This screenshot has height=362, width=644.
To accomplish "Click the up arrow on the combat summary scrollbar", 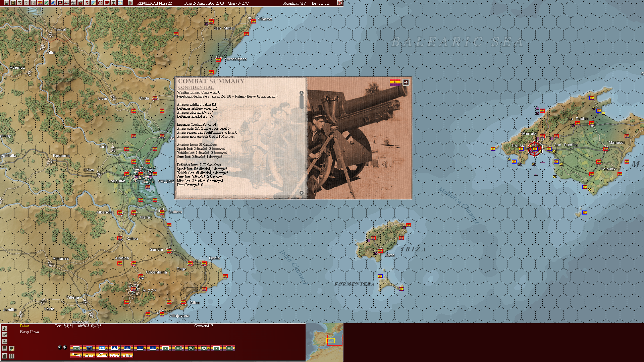I will [x=301, y=93].
